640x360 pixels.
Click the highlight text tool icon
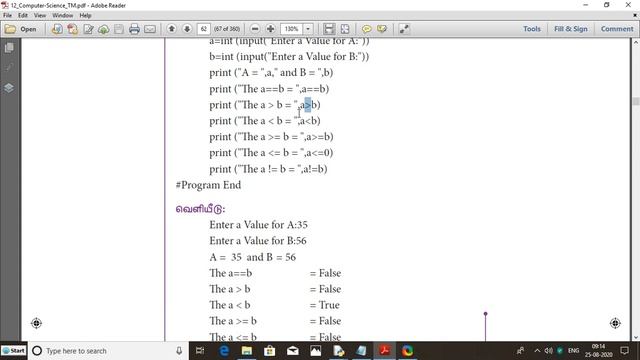[x=382, y=29]
